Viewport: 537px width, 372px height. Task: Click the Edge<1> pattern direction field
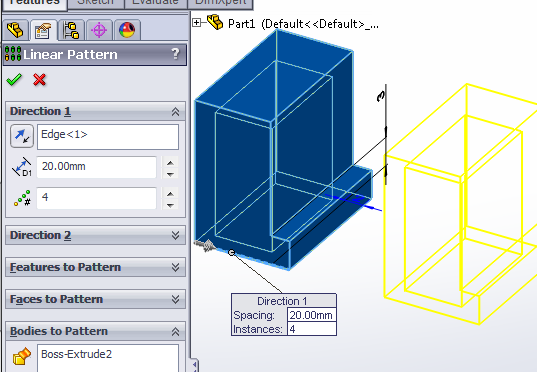tap(108, 137)
